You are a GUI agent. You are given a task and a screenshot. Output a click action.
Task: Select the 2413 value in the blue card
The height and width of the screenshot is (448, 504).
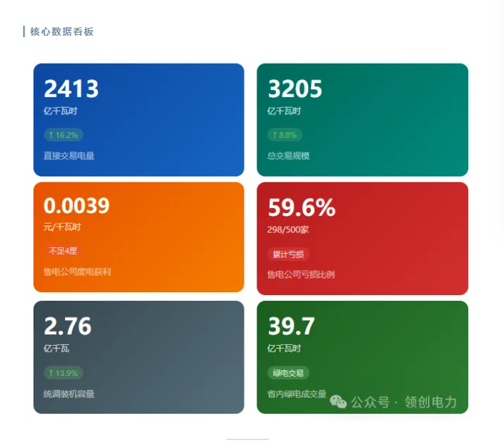click(71, 89)
